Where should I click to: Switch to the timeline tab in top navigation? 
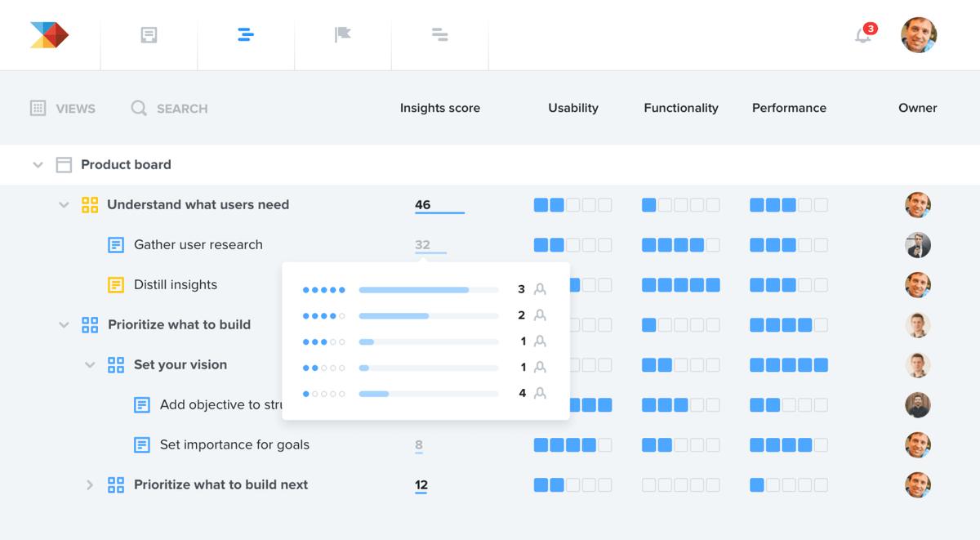click(439, 35)
